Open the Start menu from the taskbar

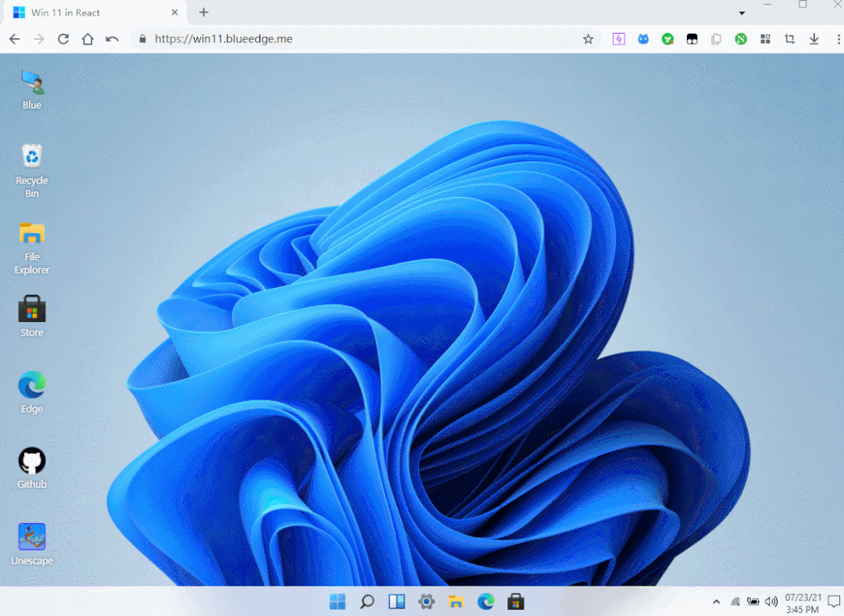(338, 602)
